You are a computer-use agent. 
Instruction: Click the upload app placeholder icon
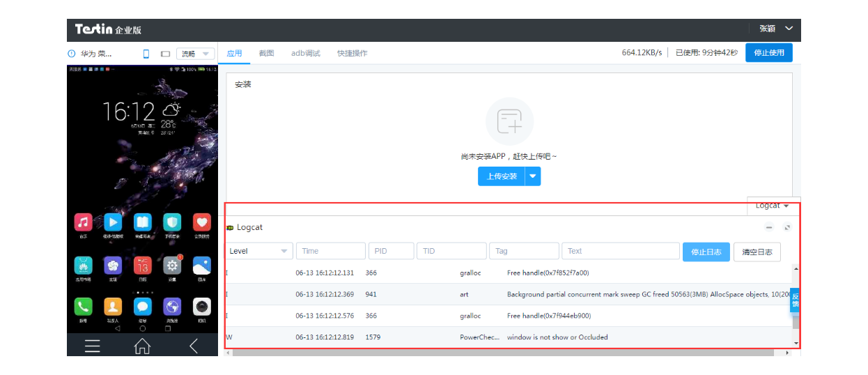click(510, 122)
